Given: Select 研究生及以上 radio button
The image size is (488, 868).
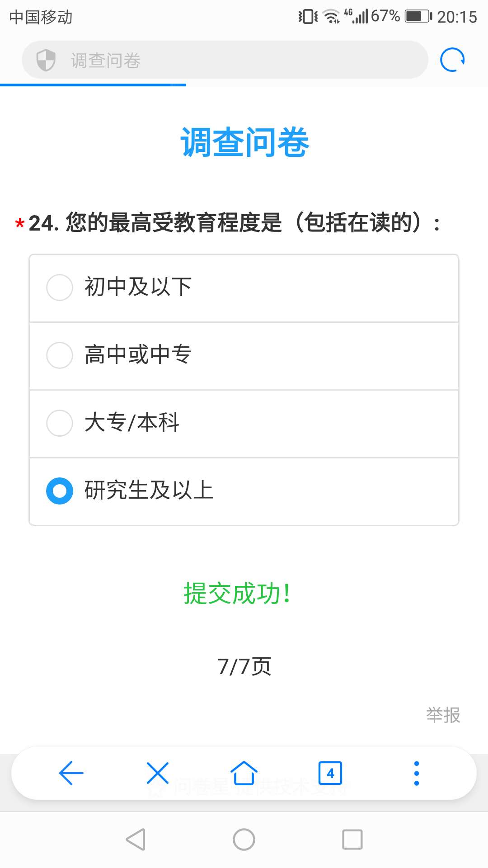Looking at the screenshot, I should (60, 491).
